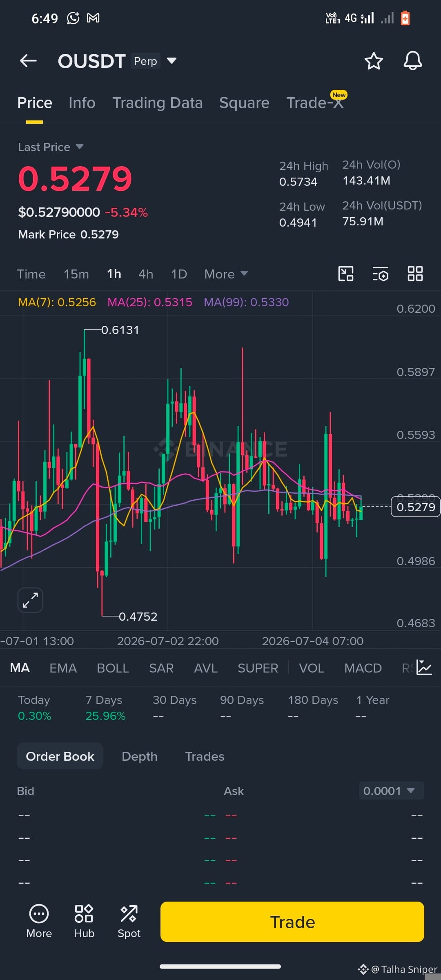441x980 pixels.
Task: Show the Trades view
Action: [x=205, y=756]
